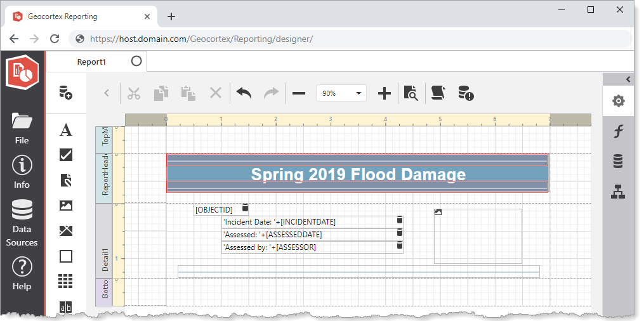Viewport: 644px width, 321px height.
Task: Select the Spring 2019 Flood Damage title
Action: (x=358, y=174)
